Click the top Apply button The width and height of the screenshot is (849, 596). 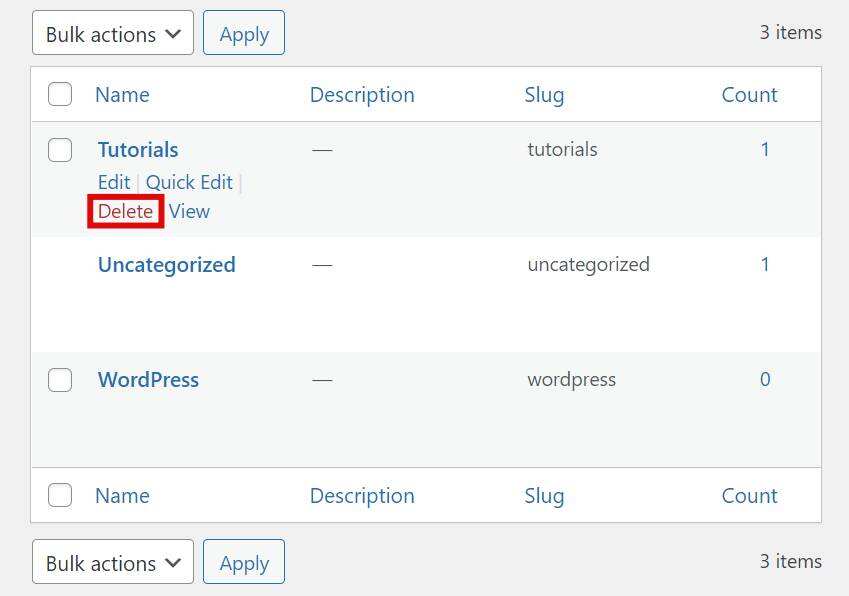244,34
